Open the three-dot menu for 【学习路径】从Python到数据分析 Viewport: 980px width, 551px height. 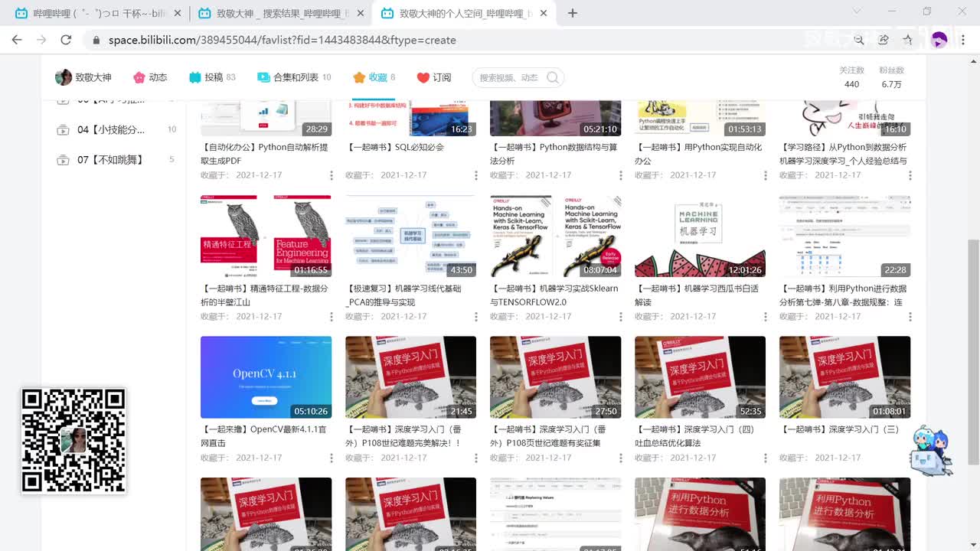(x=910, y=175)
